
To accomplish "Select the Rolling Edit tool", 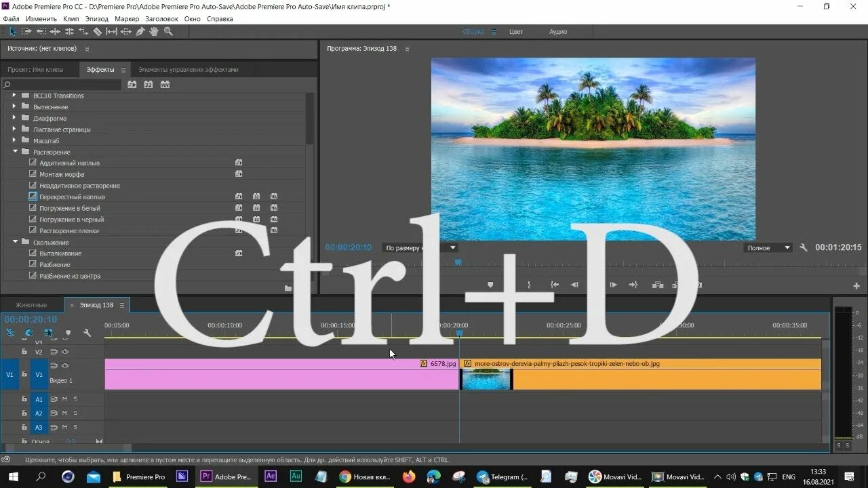I will [69, 31].
